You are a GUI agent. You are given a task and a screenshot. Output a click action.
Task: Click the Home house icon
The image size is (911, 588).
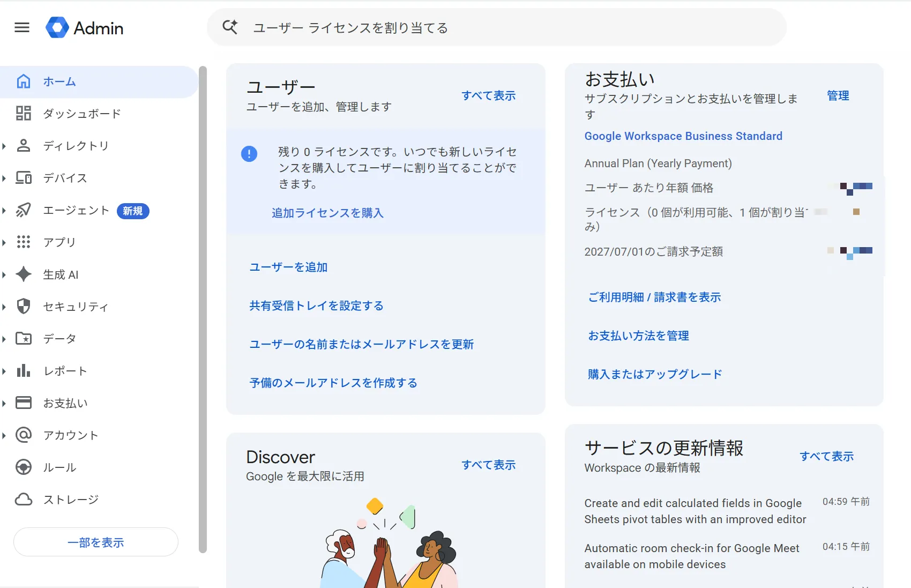pyautogui.click(x=24, y=81)
